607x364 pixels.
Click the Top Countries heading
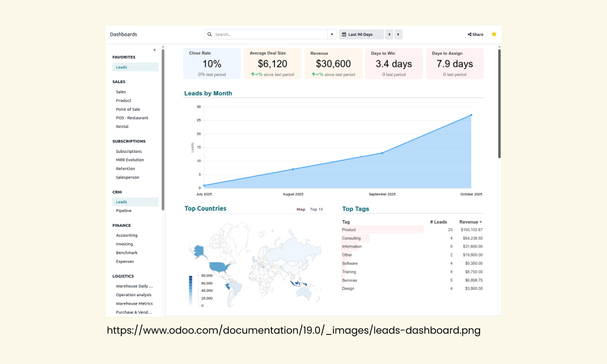click(x=206, y=209)
